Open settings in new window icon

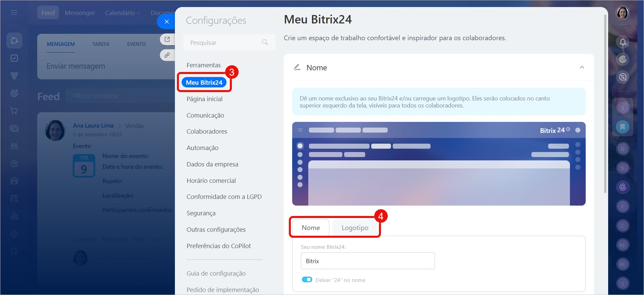(167, 39)
